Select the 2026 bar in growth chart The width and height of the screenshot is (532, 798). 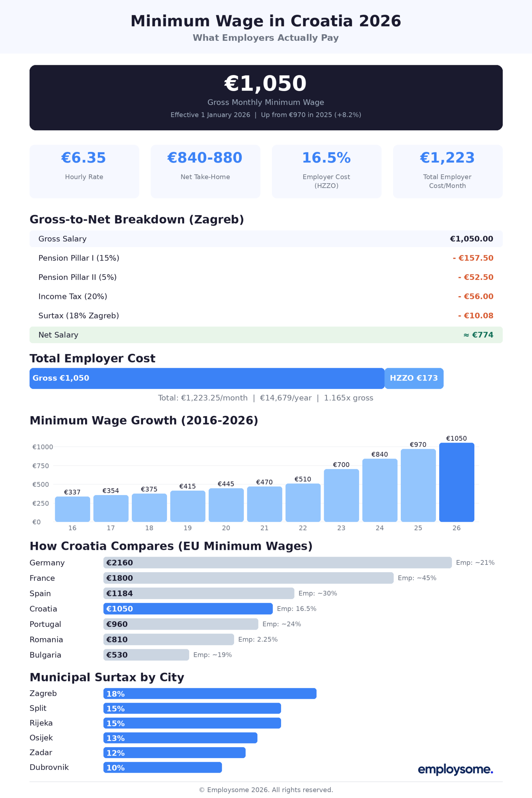pos(457,482)
